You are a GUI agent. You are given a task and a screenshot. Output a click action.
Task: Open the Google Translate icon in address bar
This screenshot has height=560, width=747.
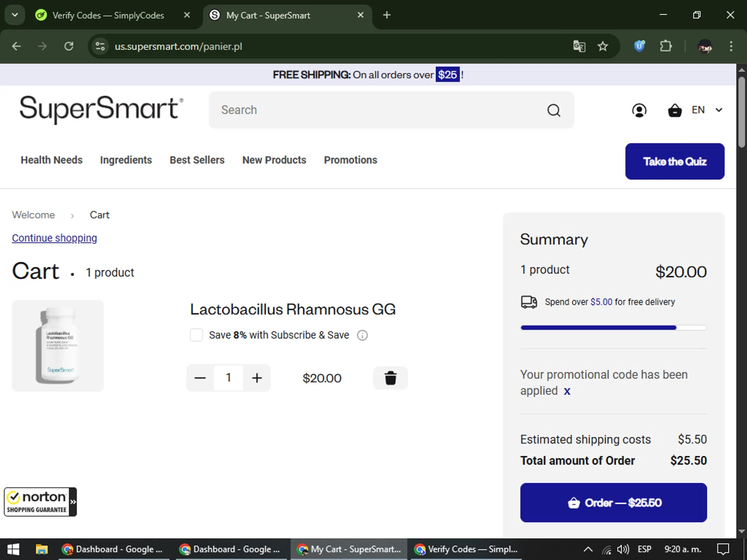pyautogui.click(x=579, y=46)
